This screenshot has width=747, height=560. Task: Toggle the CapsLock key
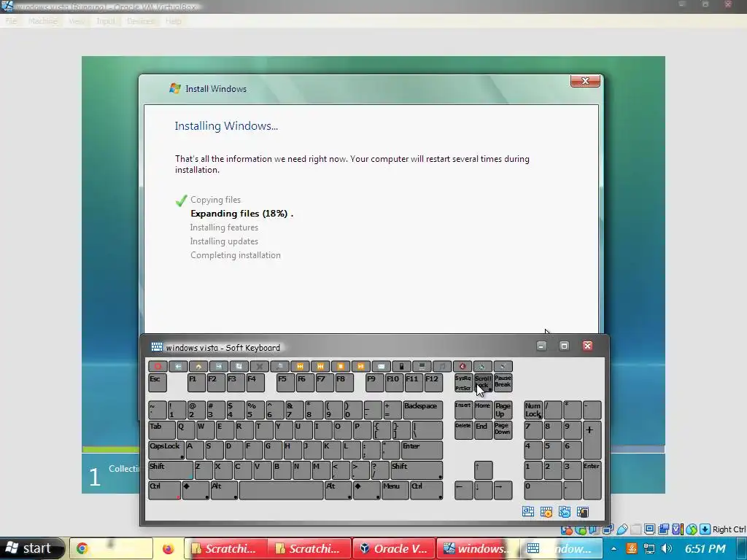coord(167,450)
